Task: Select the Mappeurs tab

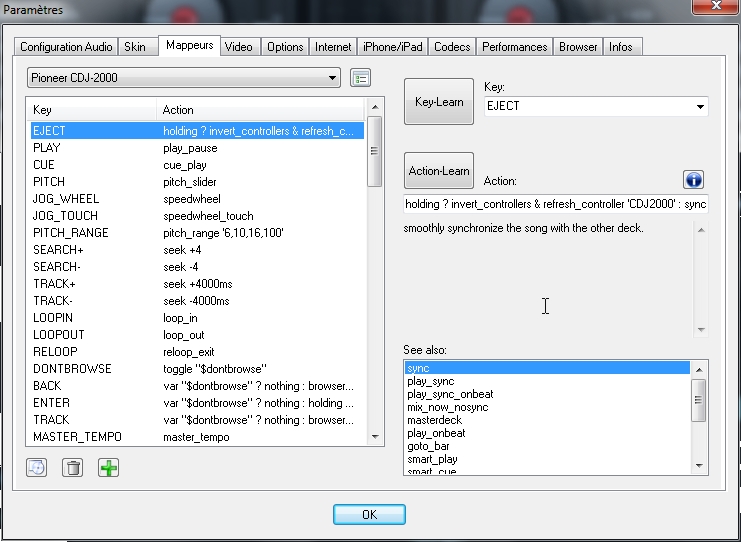Action: (190, 45)
